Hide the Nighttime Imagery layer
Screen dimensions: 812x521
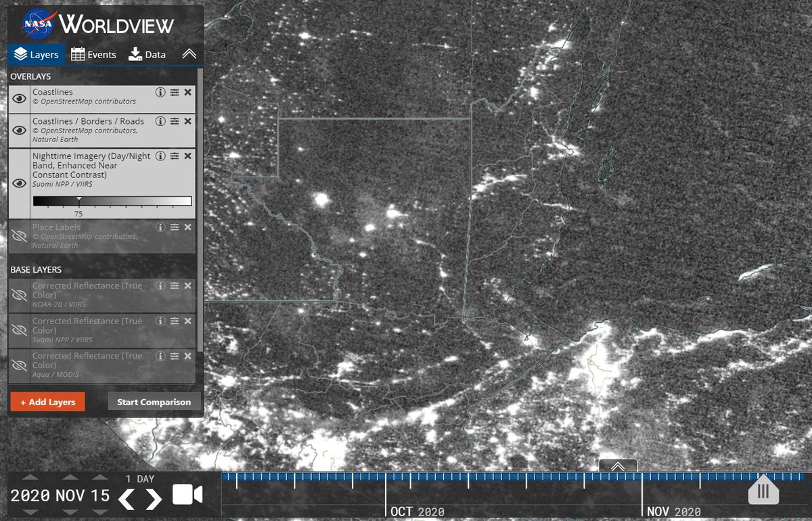[x=20, y=183]
